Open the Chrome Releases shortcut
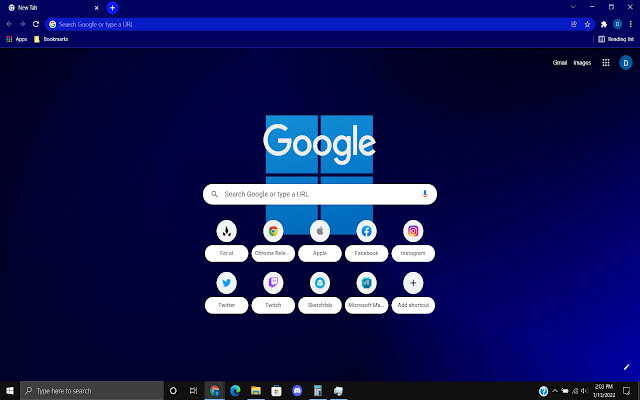This screenshot has height=400, width=640. 273,241
